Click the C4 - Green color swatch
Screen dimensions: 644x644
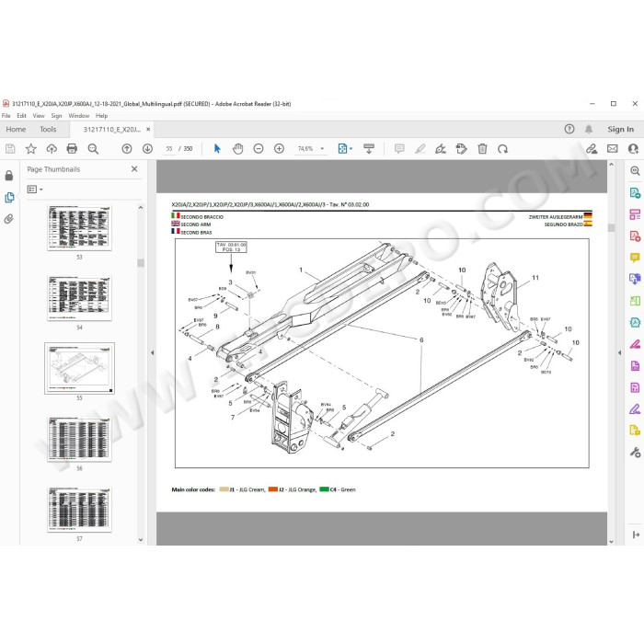point(324,489)
